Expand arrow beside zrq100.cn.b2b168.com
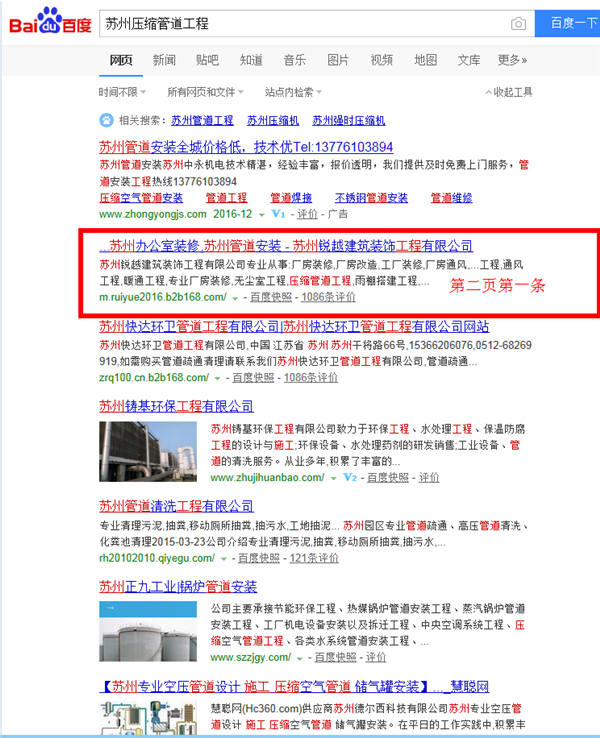600x738 pixels. 217,379
